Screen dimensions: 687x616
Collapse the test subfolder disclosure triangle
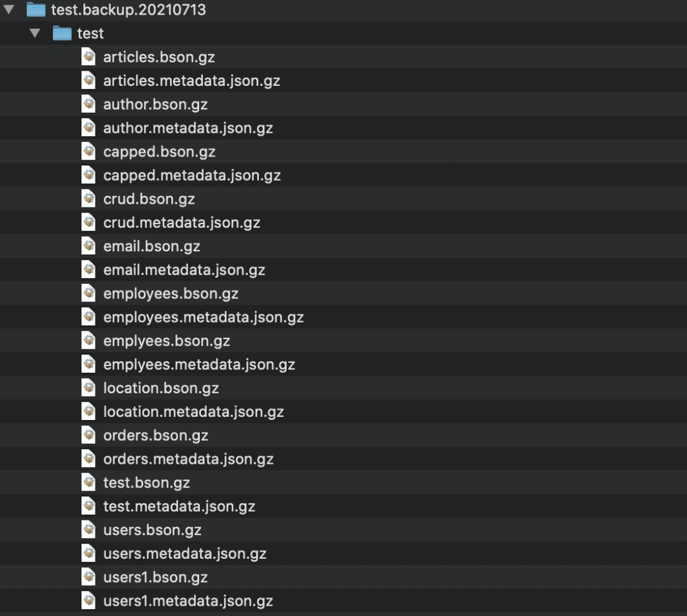point(35,33)
